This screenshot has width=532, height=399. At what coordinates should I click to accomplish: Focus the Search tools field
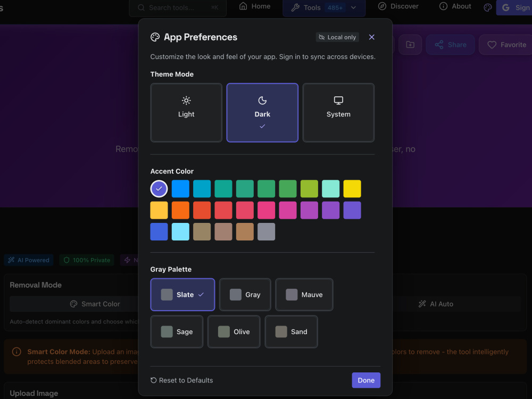[178, 7]
